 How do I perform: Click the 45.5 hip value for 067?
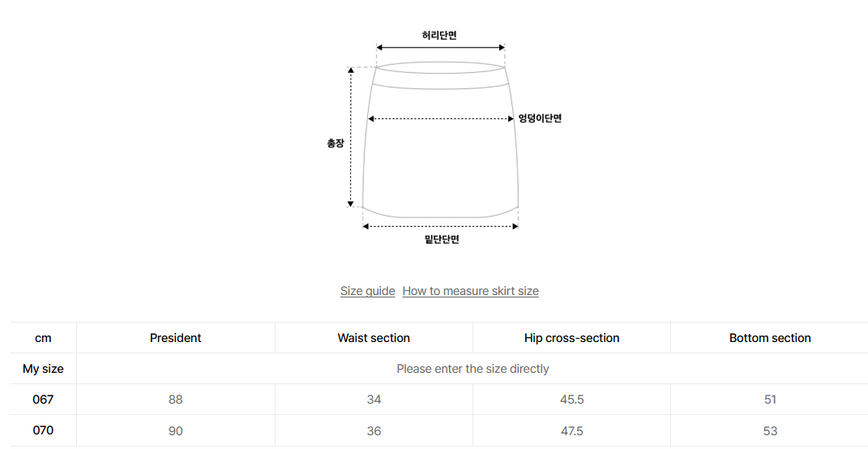pos(572,400)
